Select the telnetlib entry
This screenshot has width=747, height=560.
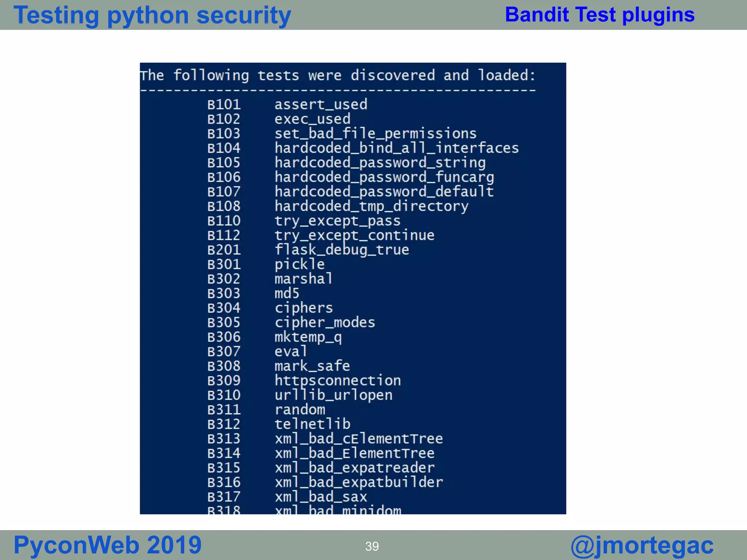313,424
